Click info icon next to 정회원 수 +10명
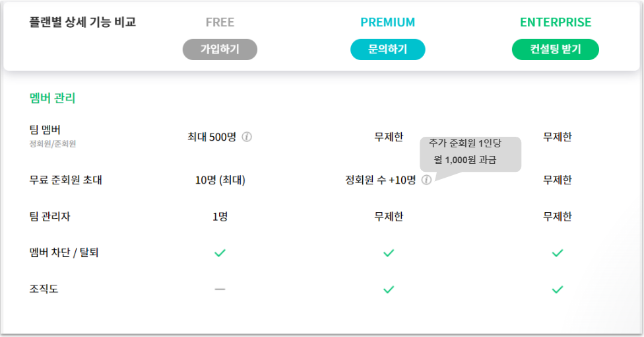This screenshot has width=644, height=337. tap(426, 180)
